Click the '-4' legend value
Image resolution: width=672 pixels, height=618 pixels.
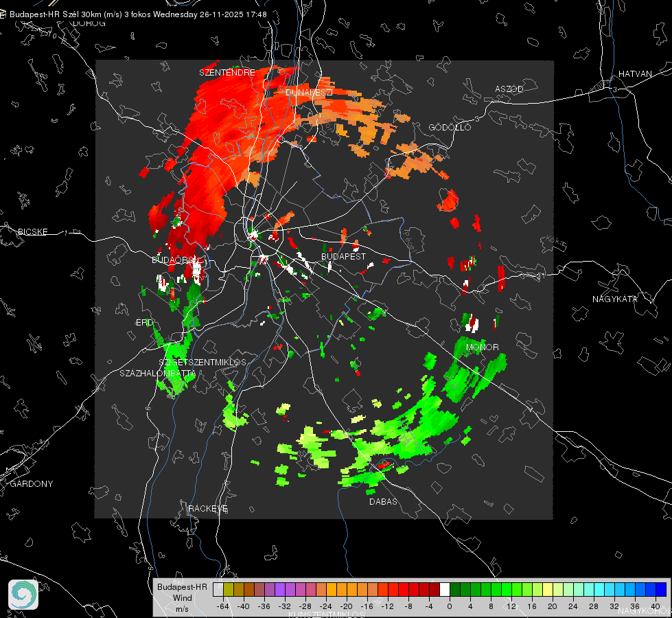point(430,606)
